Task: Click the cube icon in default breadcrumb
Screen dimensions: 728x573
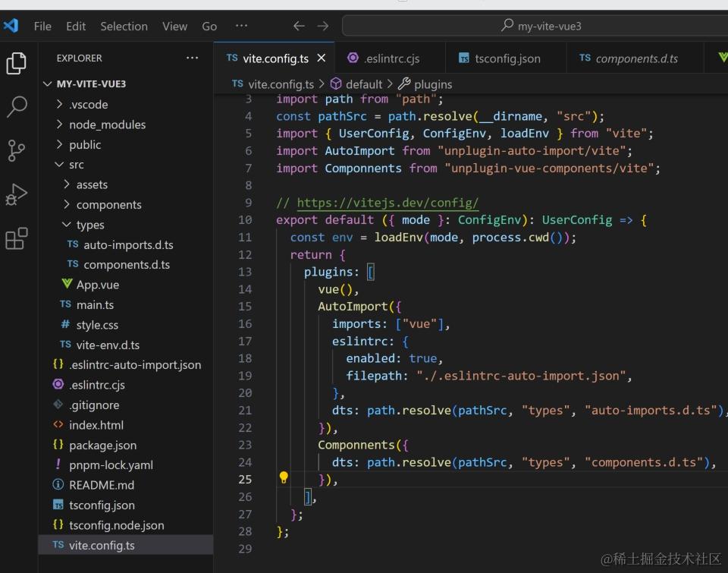Action: [x=336, y=83]
